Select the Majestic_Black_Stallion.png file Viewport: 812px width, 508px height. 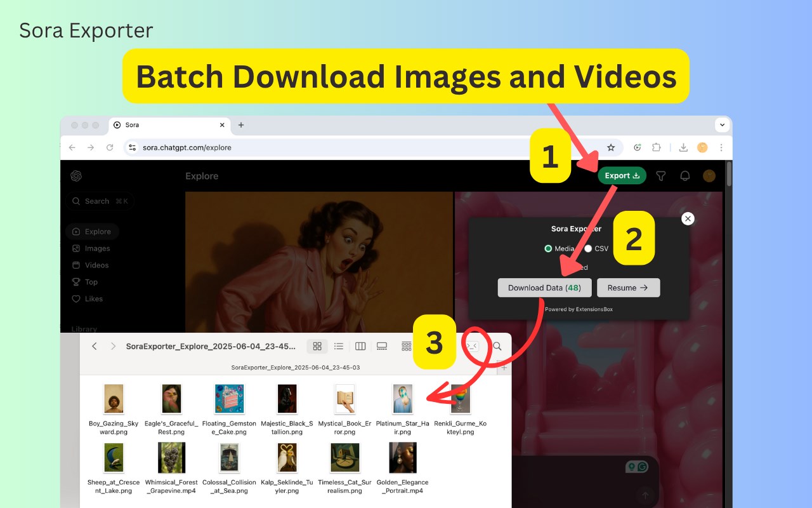point(287,410)
